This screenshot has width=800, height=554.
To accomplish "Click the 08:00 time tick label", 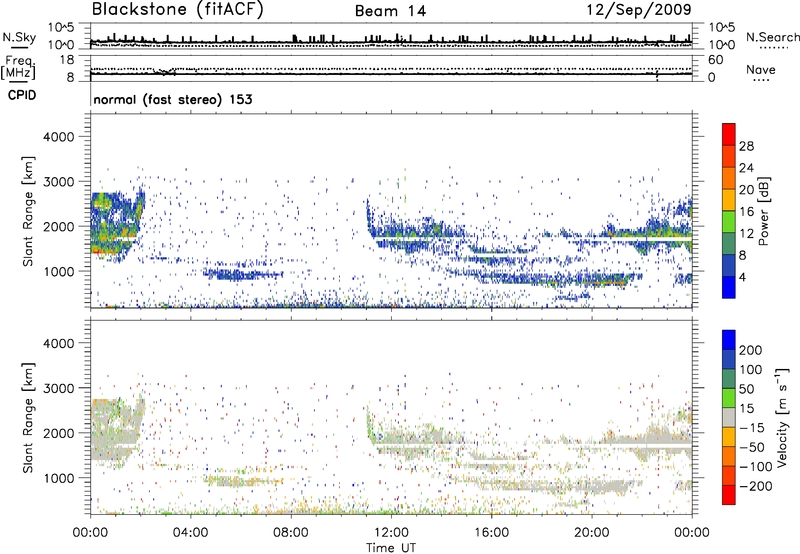I will [x=291, y=533].
